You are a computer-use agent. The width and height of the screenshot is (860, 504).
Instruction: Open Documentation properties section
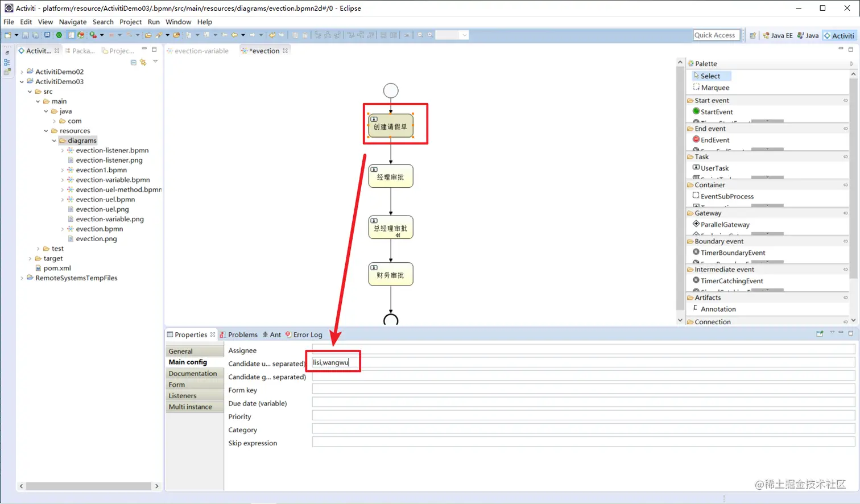point(195,374)
